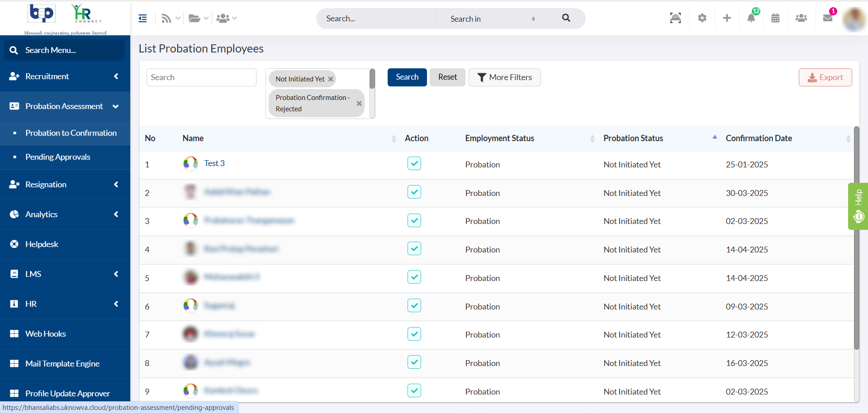
Task: Open More Filters
Action: 504,77
